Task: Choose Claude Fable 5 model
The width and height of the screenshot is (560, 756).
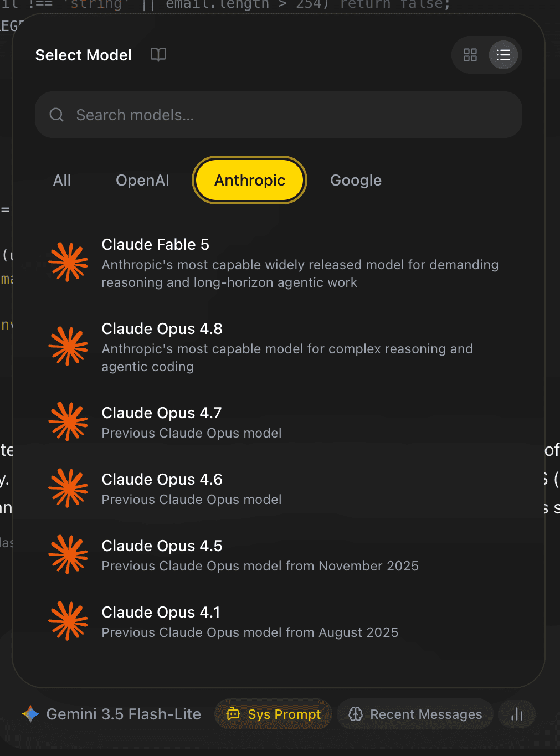Action: click(x=279, y=263)
